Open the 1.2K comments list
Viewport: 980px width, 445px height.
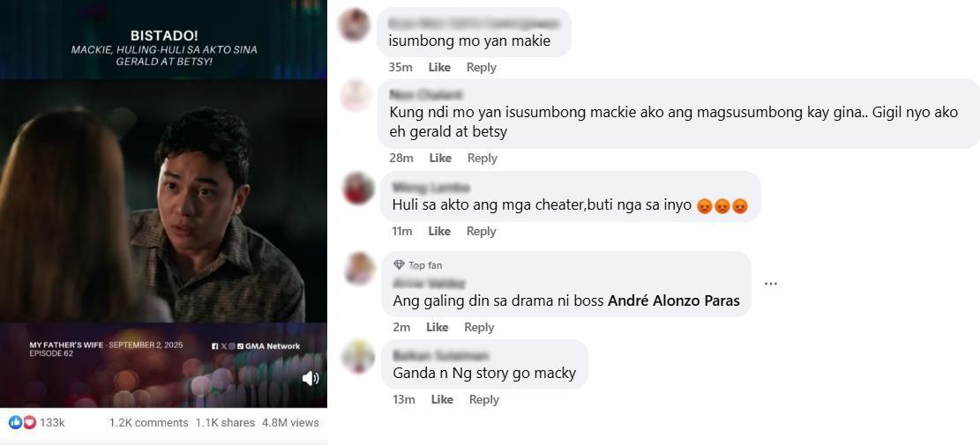coord(149,423)
